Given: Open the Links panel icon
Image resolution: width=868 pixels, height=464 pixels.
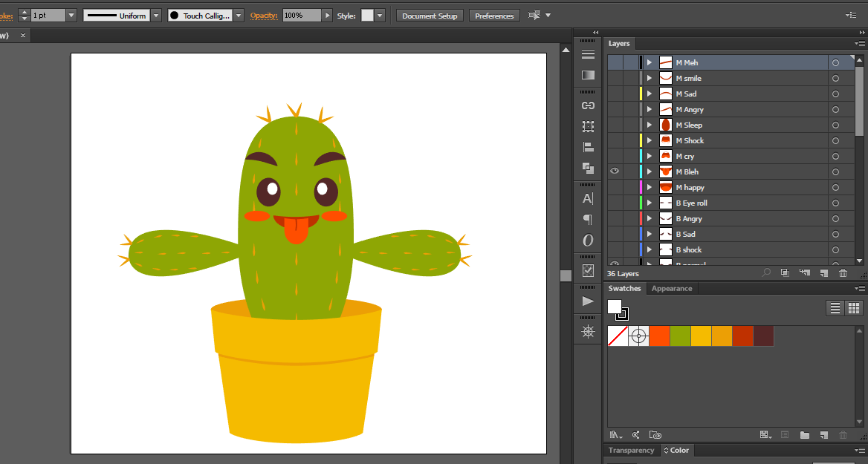Looking at the screenshot, I should [588, 105].
